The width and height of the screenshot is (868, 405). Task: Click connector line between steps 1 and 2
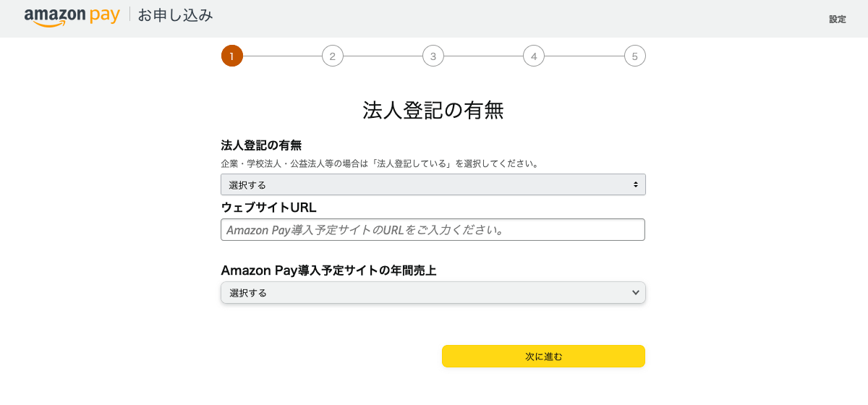click(282, 56)
